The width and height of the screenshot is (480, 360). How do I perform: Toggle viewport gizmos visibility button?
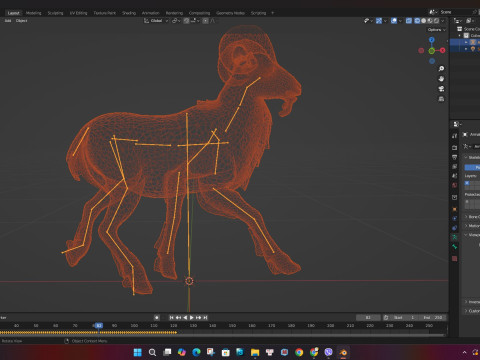pyautogui.click(x=379, y=21)
